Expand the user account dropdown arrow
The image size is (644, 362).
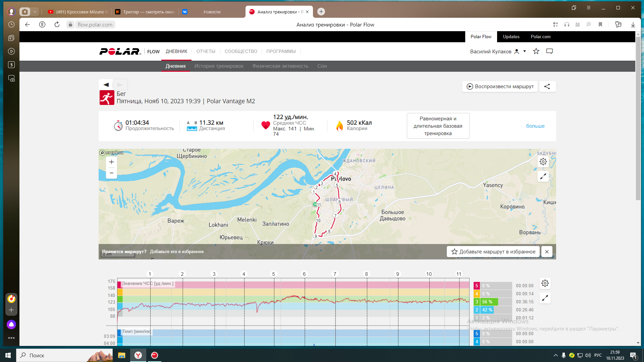point(525,51)
